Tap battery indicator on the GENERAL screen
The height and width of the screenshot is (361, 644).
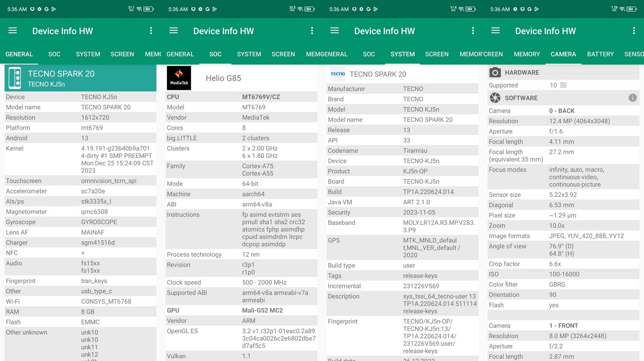pos(148,9)
